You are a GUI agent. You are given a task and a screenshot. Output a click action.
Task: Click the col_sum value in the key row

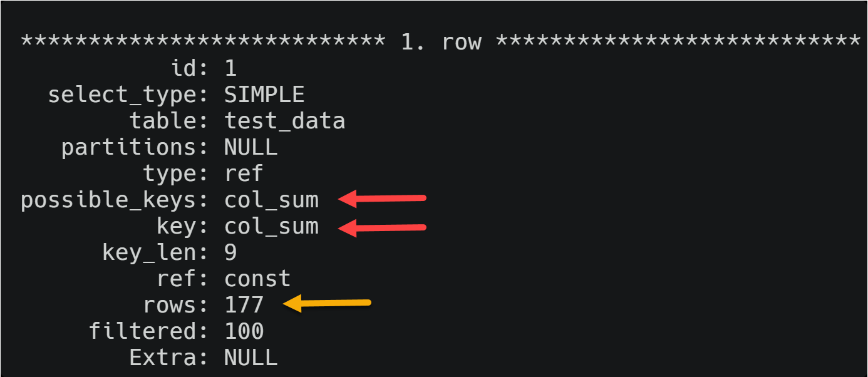(x=271, y=226)
